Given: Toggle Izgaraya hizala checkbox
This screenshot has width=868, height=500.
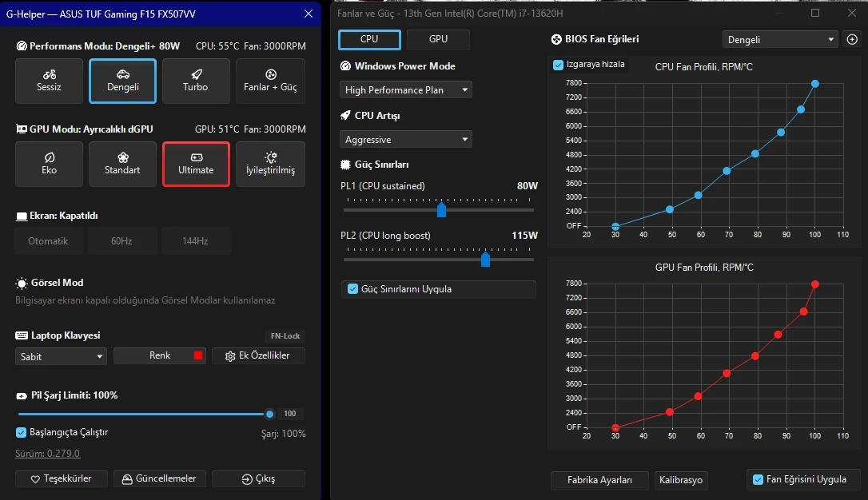Looking at the screenshot, I should click(558, 65).
